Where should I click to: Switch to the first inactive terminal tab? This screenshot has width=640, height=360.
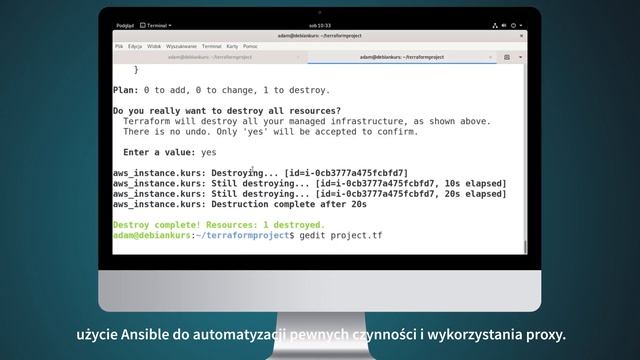pos(210,57)
